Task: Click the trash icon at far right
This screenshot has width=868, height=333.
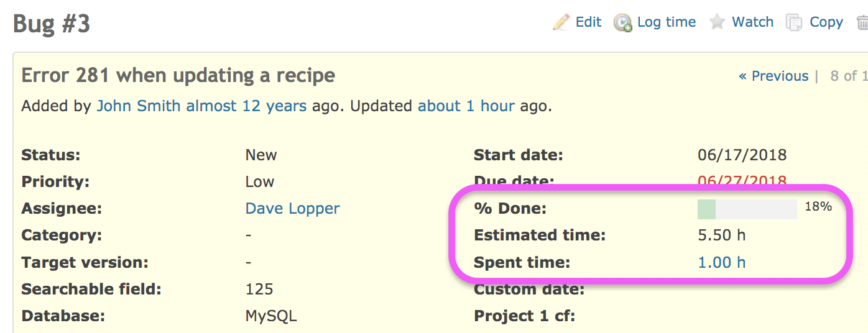Action: [x=862, y=23]
